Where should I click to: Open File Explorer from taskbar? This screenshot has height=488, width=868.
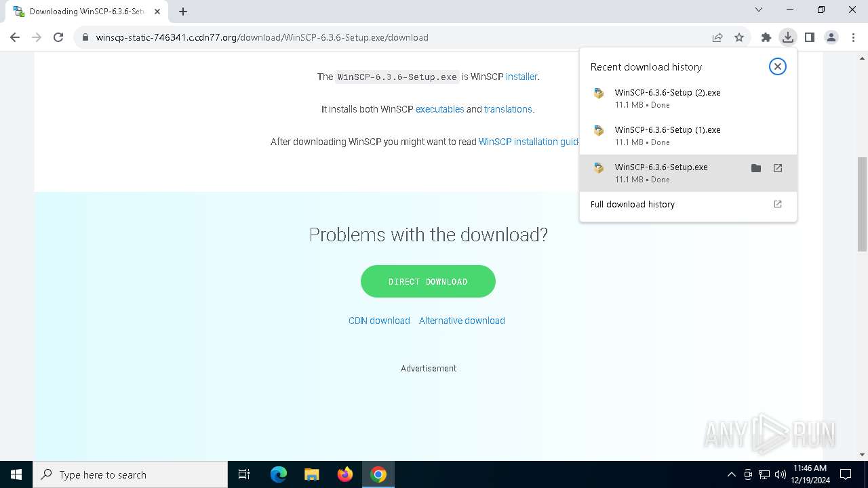[311, 474]
